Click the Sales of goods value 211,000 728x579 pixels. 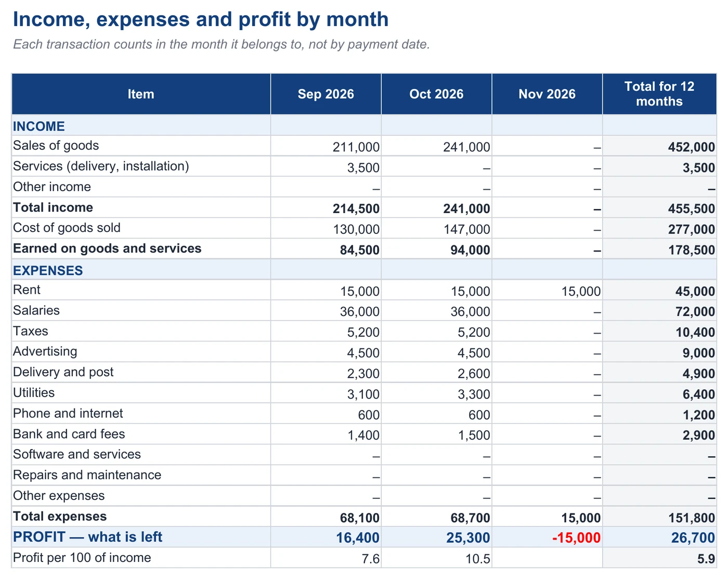356,147
